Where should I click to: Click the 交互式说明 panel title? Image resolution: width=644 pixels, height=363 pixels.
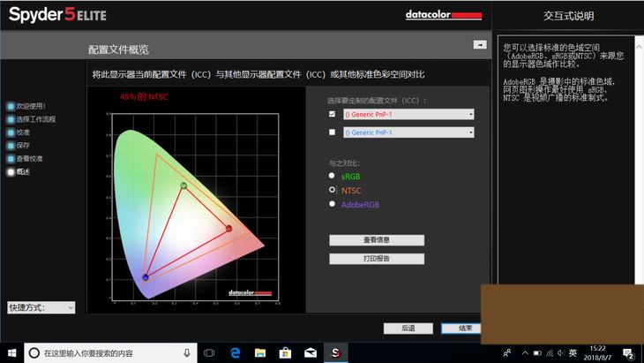click(568, 16)
